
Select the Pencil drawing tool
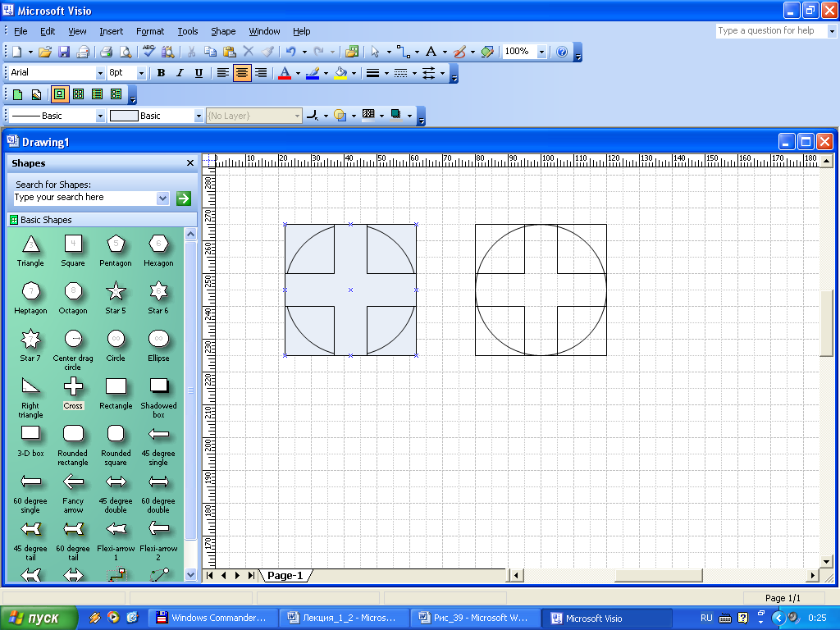459,52
